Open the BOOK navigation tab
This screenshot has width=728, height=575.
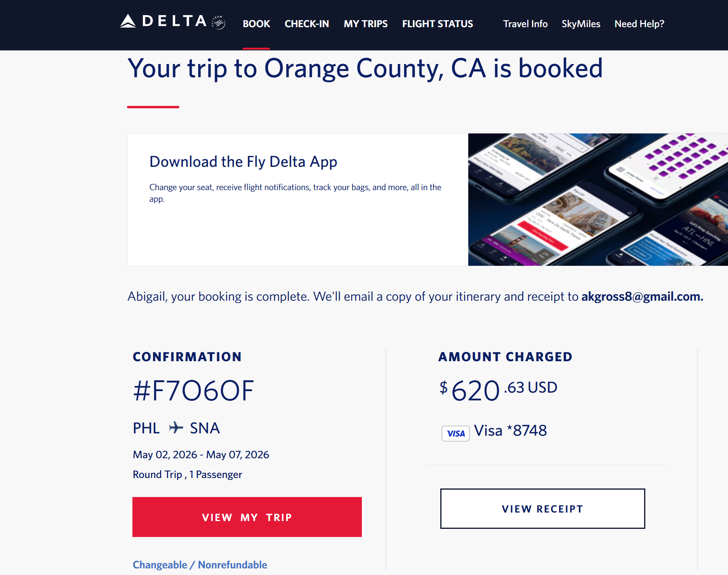point(256,24)
